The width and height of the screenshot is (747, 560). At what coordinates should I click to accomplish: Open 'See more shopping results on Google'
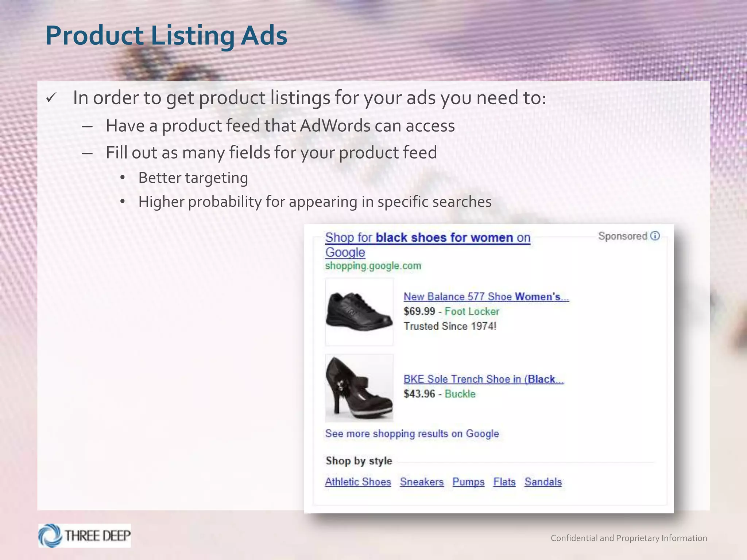[x=412, y=433]
